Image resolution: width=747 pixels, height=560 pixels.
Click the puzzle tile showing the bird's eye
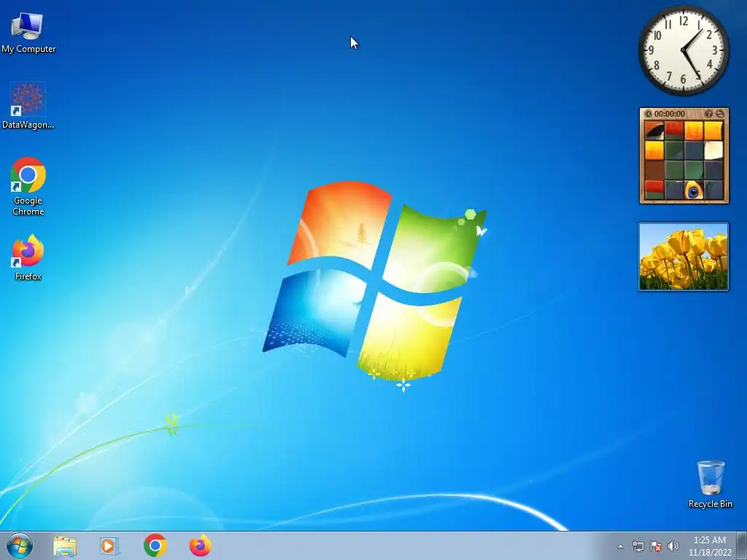coord(693,190)
